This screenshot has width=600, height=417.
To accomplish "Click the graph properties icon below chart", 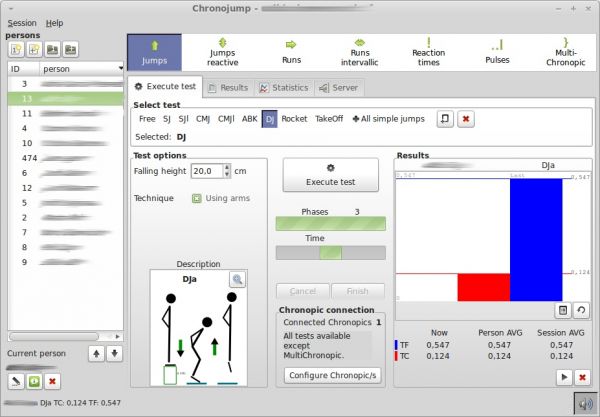I will [x=563, y=310].
